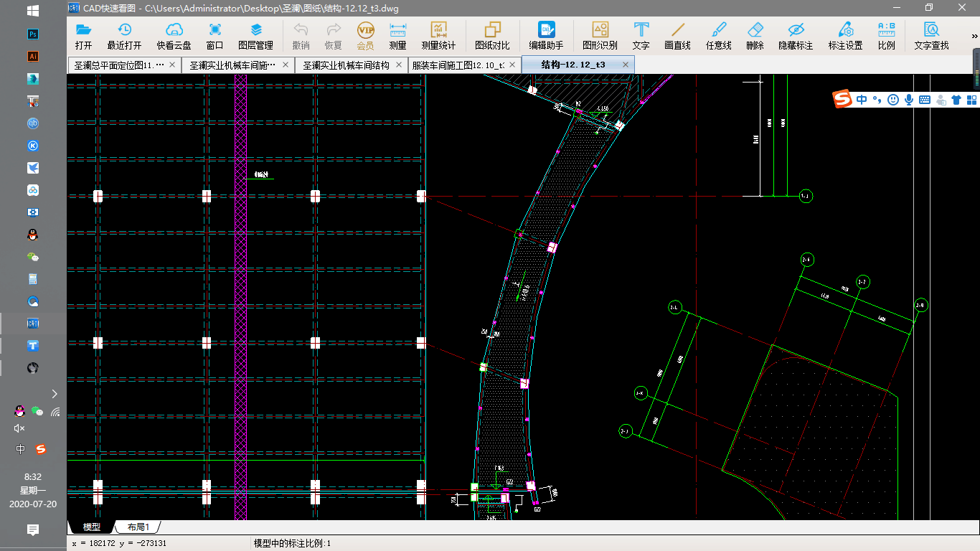Open the 快看云盘 cloud drive

click(174, 35)
